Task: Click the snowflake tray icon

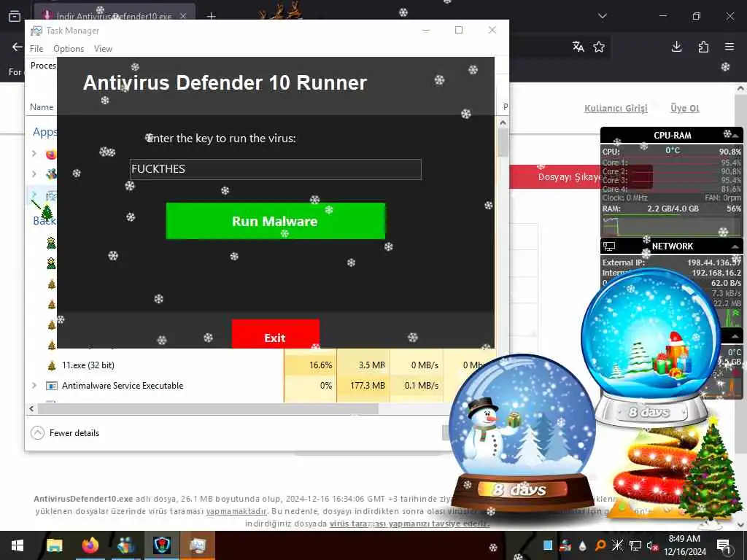Action: click(x=617, y=545)
